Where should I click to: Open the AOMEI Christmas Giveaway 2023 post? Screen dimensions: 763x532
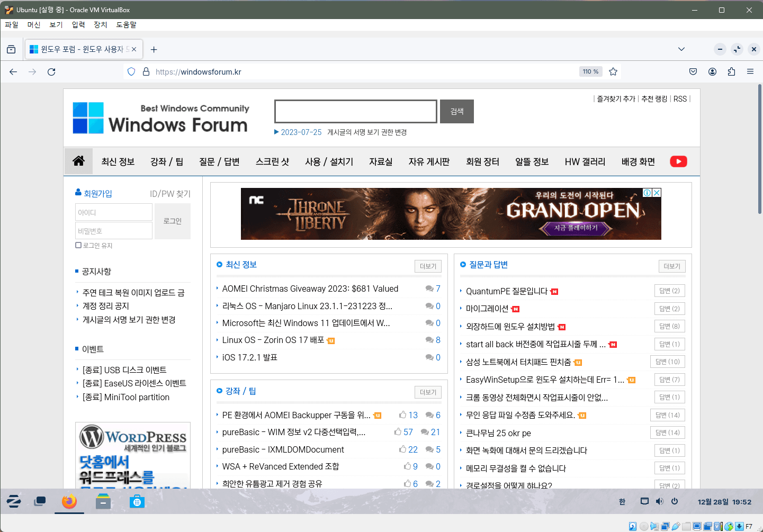[310, 288]
